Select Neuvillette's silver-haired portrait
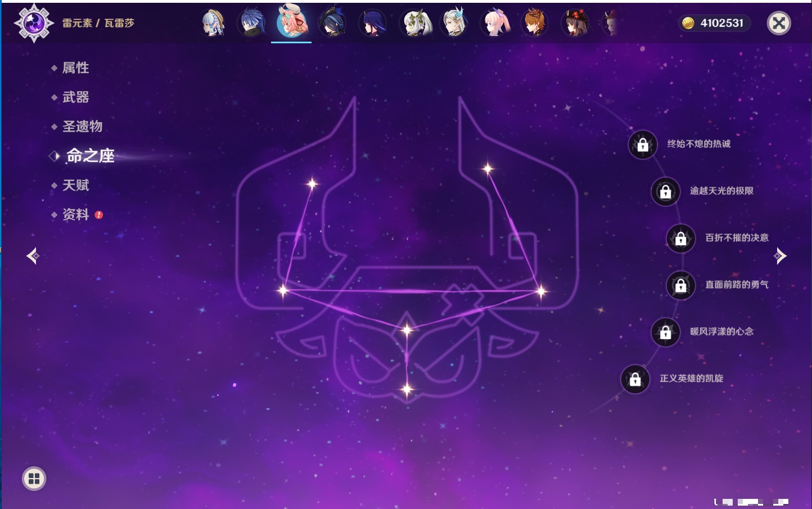This screenshot has width=812, height=509. pos(454,23)
